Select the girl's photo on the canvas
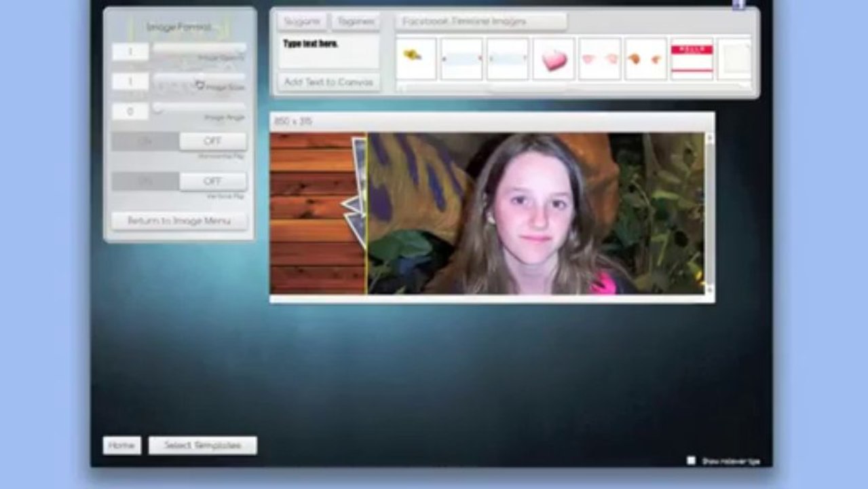The height and width of the screenshot is (489, 868). pos(535,213)
